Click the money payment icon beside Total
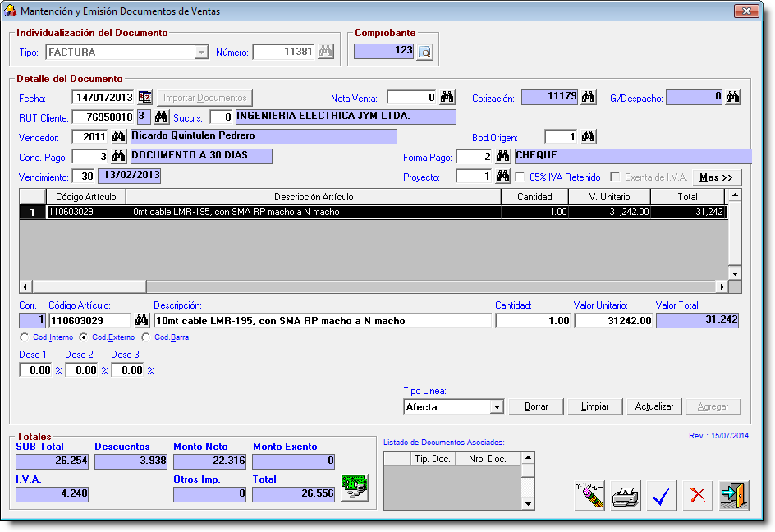The width and height of the screenshot is (775, 532). click(355, 488)
